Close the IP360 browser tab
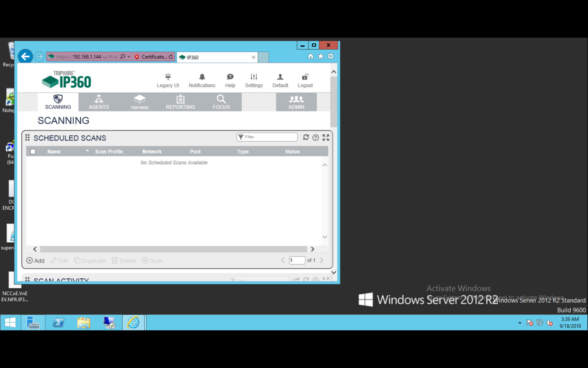The image size is (588, 368). tap(253, 57)
